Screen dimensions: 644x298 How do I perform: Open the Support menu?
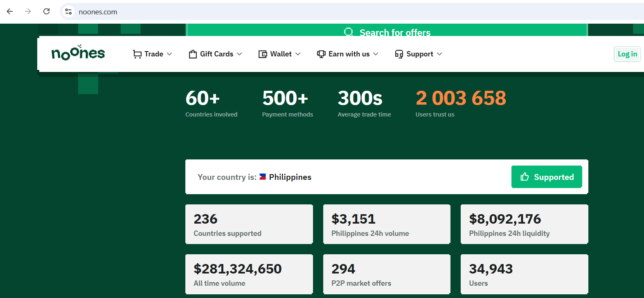(419, 54)
